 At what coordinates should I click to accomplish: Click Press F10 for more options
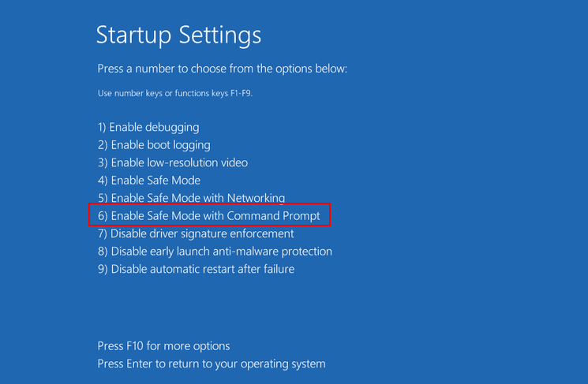pyautogui.click(x=163, y=346)
